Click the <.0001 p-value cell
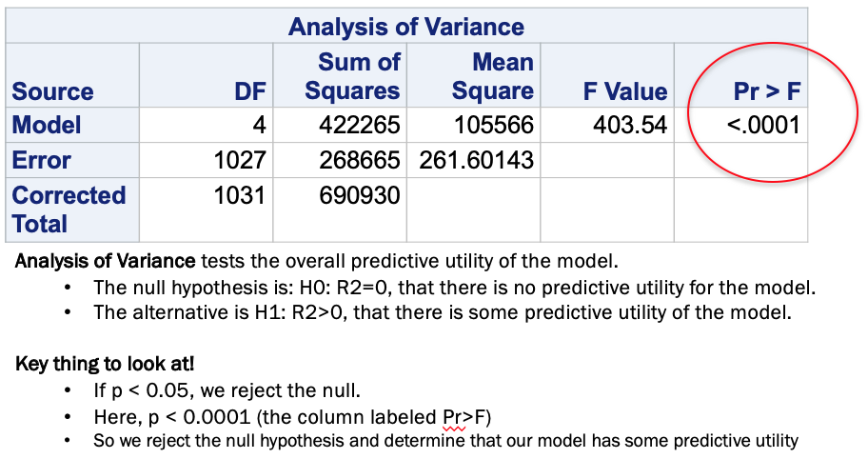 [x=763, y=125]
